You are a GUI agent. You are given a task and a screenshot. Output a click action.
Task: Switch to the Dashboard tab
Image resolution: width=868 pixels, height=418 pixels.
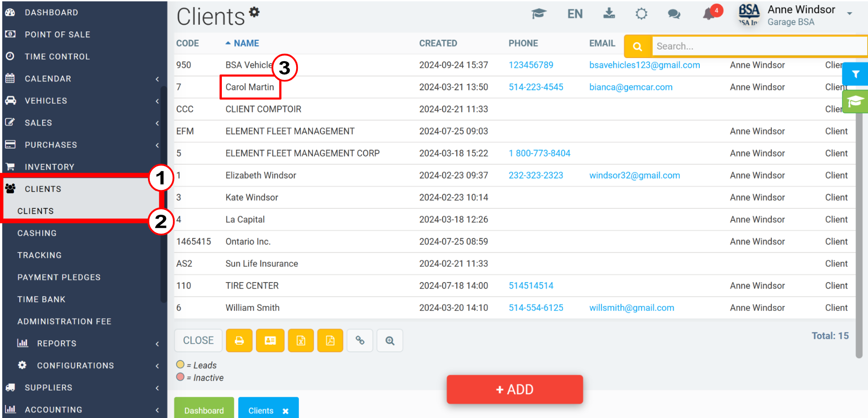click(204, 410)
